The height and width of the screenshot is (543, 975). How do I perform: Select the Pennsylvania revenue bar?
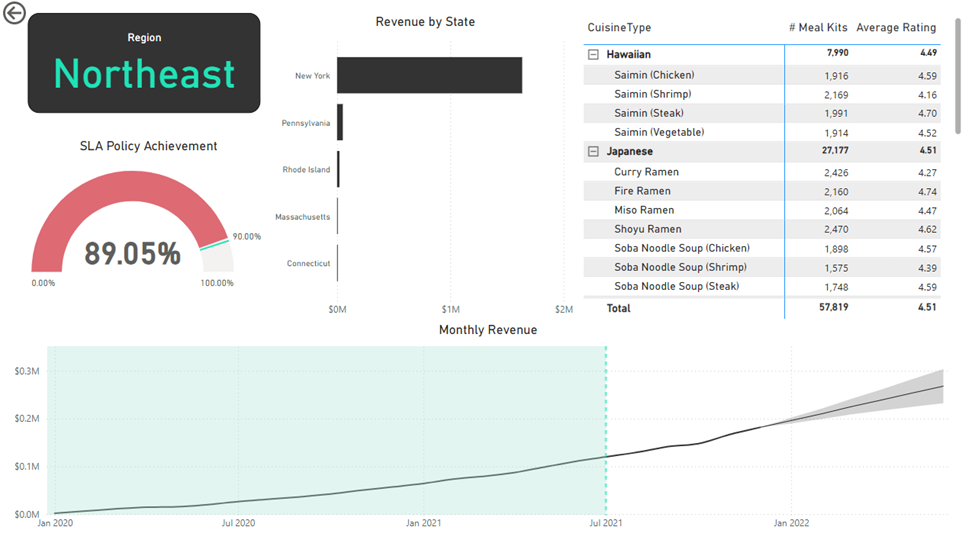[340, 122]
